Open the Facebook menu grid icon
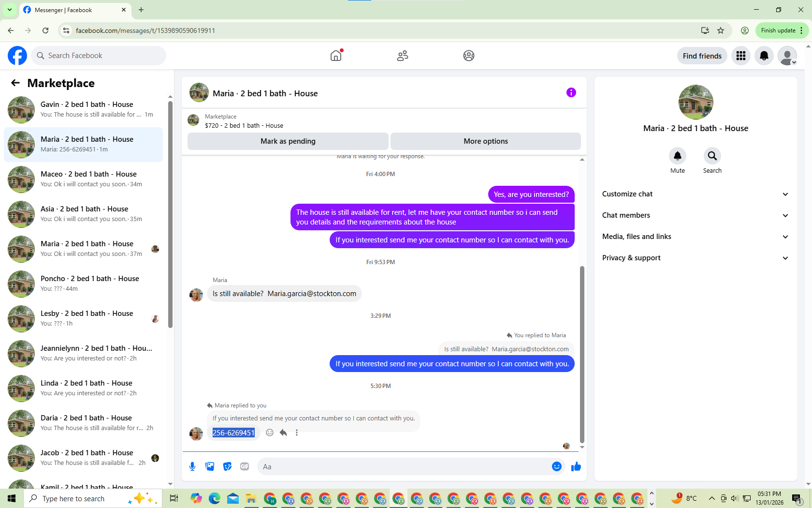Screen dimensions: 812x508 (741, 56)
